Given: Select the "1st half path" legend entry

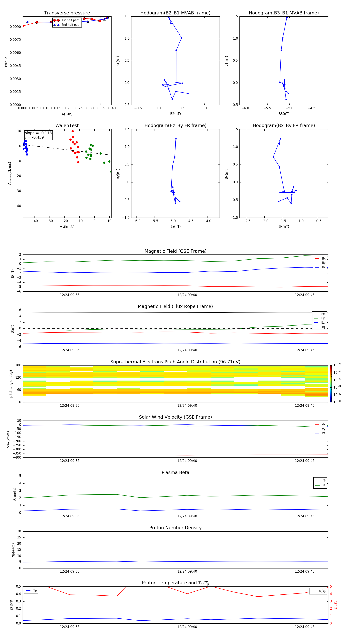Looking at the screenshot, I should point(67,20).
